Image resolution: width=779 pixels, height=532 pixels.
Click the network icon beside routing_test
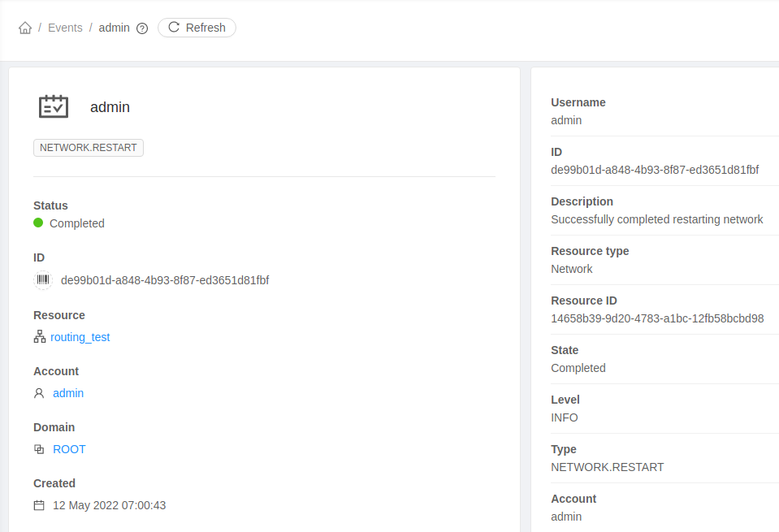pos(40,337)
